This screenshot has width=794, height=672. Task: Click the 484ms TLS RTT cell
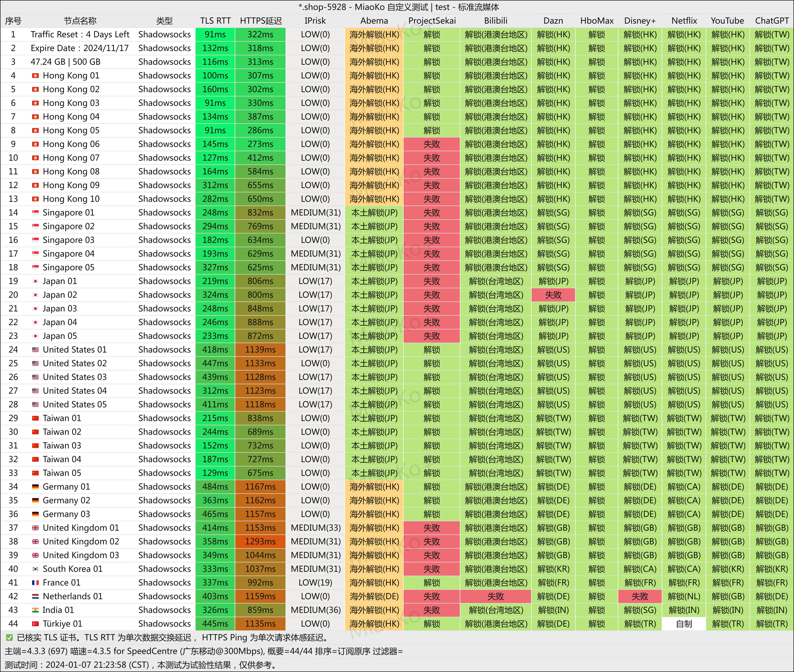click(215, 487)
